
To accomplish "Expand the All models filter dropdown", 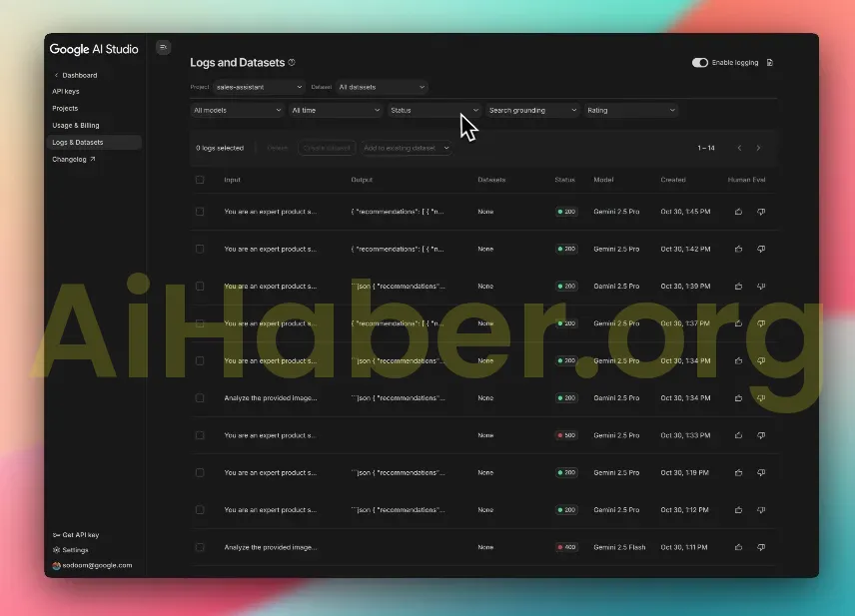I will [237, 111].
